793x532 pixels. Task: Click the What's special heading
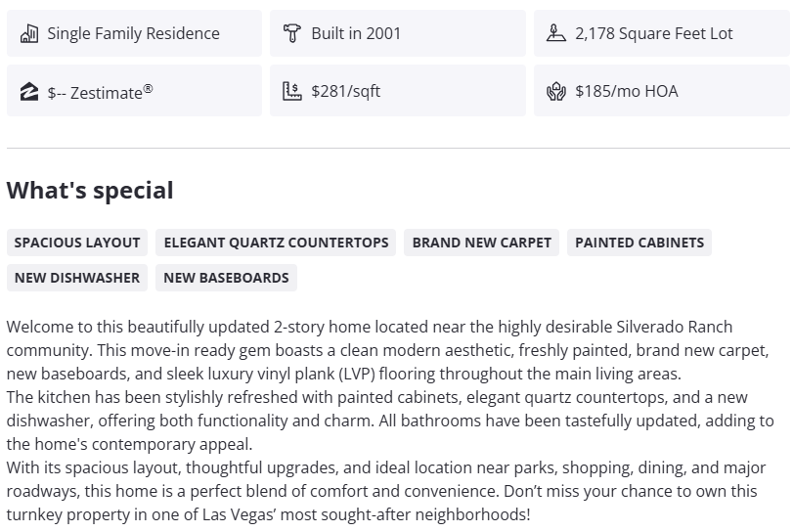click(90, 191)
